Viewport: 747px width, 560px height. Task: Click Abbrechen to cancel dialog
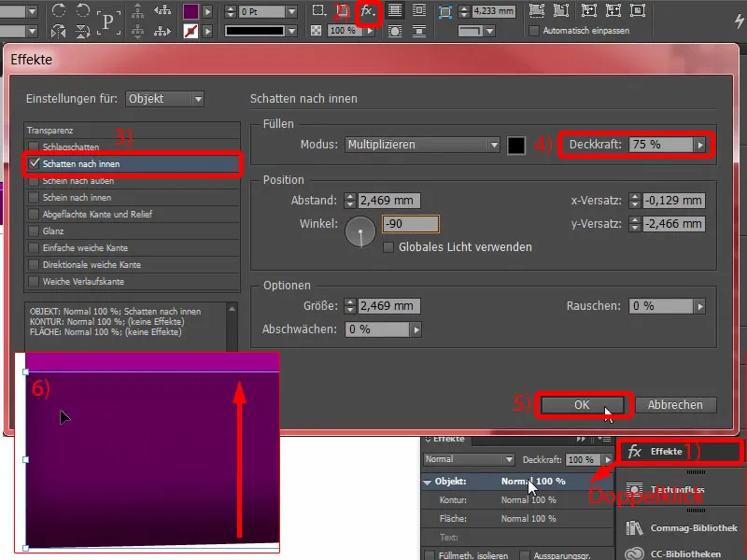point(675,405)
